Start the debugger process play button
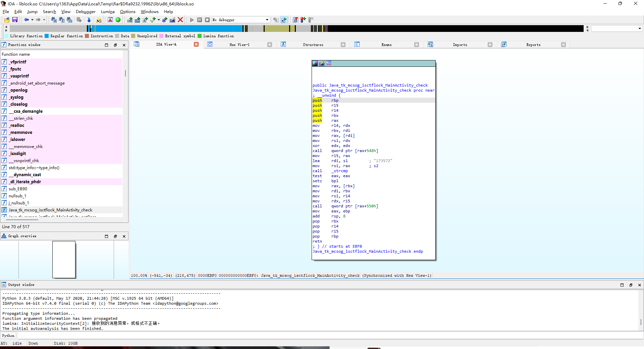This screenshot has width=644, height=349. (x=192, y=20)
